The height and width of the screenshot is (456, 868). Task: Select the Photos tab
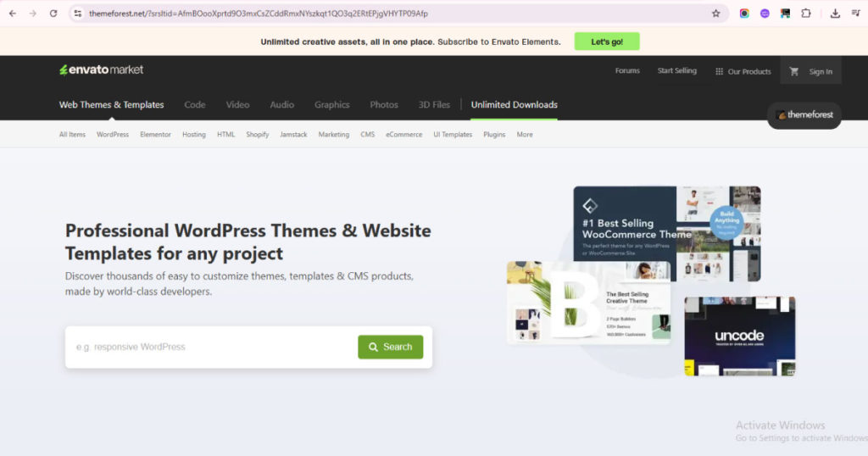click(x=384, y=104)
